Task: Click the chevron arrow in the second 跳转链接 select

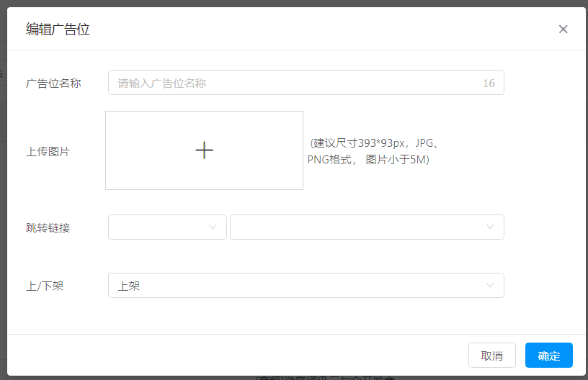Action: pyautogui.click(x=490, y=227)
